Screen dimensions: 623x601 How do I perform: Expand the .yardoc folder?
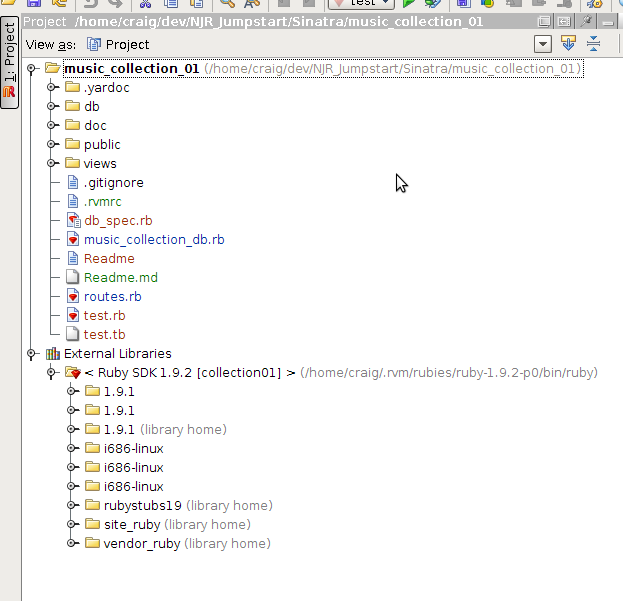point(51,87)
